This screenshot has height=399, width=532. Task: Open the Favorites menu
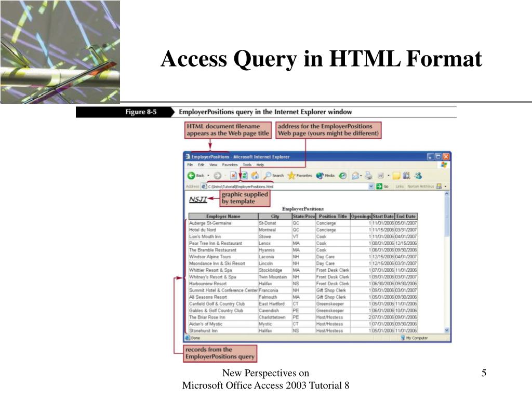pyautogui.click(x=230, y=165)
